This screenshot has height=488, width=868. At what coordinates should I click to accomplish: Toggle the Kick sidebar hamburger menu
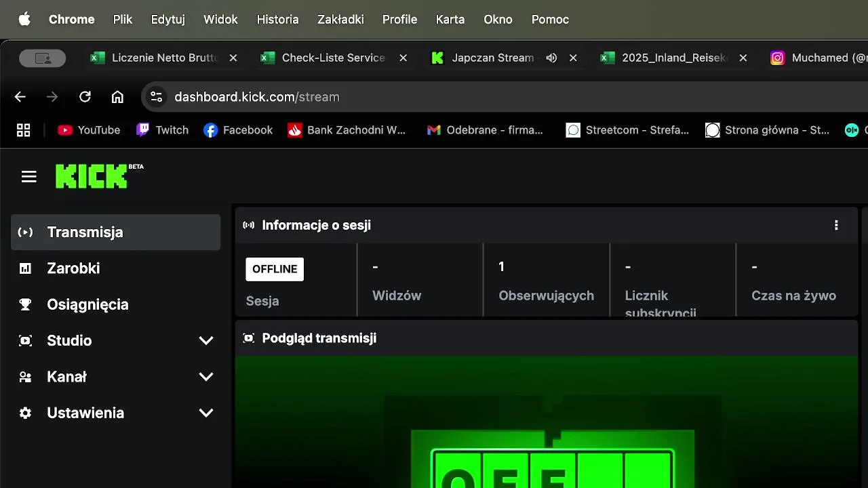[x=28, y=177]
